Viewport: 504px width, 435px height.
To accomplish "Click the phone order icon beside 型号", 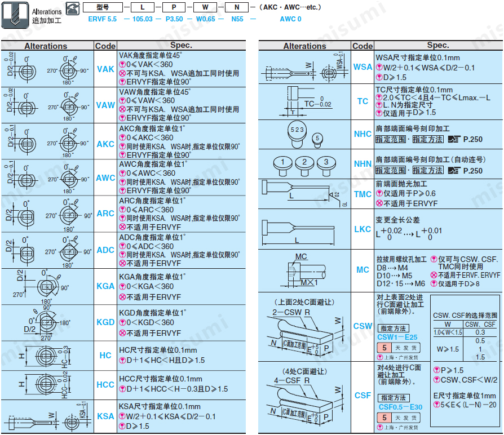I will point(73,8).
